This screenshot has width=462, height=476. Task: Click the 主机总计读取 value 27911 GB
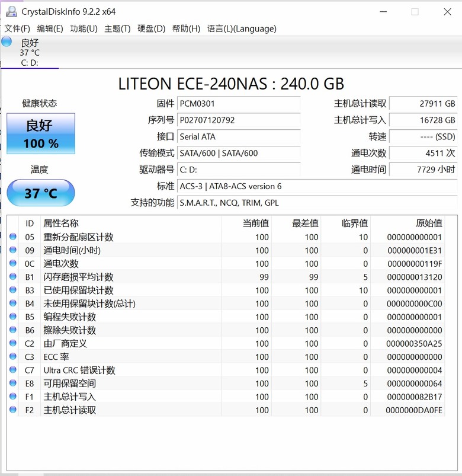pyautogui.click(x=423, y=104)
